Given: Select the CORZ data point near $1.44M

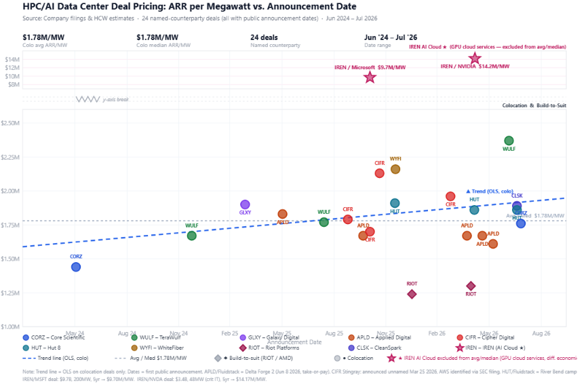Looking at the screenshot, I should point(76,267).
